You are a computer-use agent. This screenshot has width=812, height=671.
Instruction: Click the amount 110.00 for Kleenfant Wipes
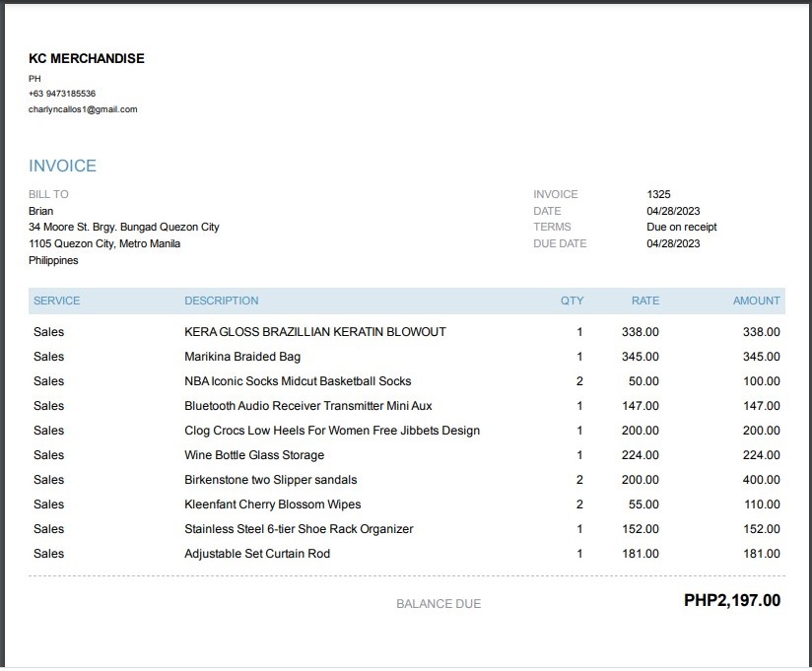(x=761, y=504)
